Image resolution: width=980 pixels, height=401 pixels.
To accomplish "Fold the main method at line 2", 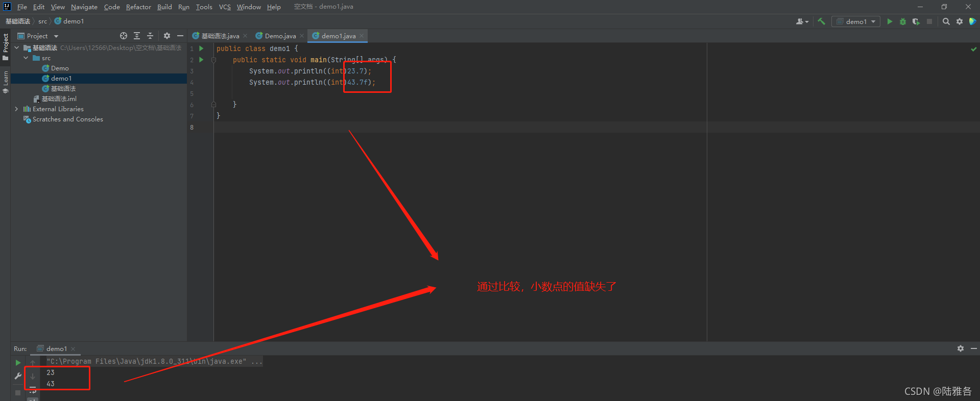I will tap(213, 60).
